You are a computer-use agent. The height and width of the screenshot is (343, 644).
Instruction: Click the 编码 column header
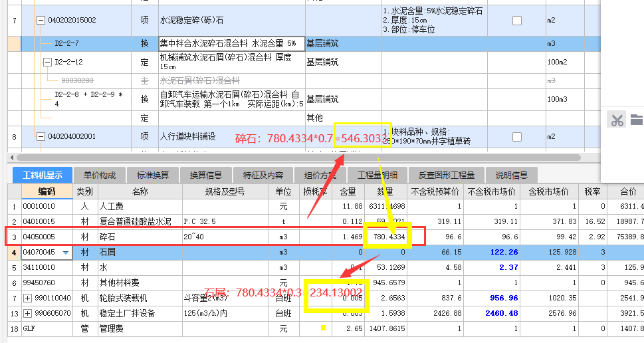pos(47,191)
